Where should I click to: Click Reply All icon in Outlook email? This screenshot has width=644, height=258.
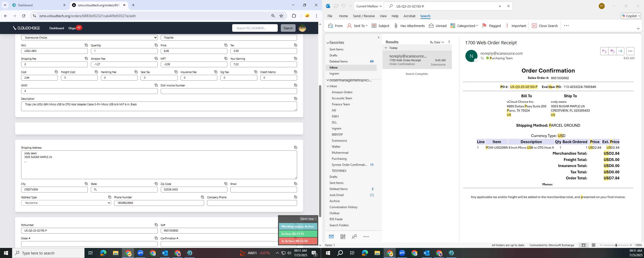click(612, 51)
